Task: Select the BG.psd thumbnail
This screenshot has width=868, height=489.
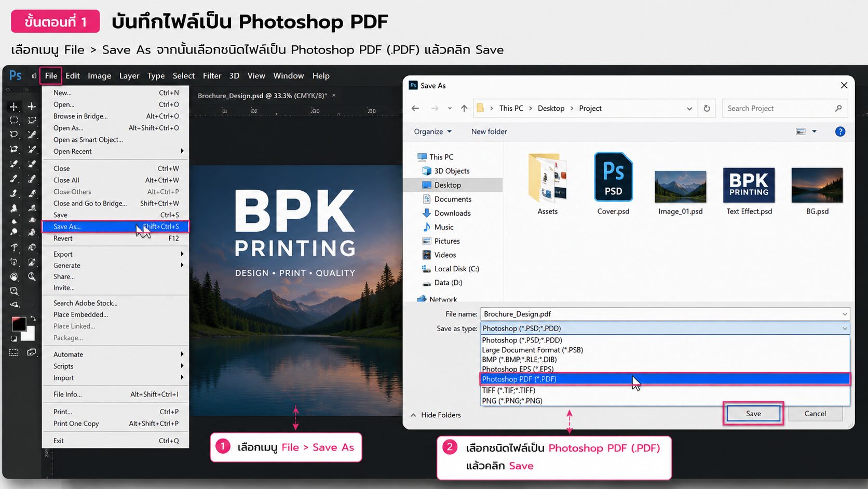Action: (817, 185)
